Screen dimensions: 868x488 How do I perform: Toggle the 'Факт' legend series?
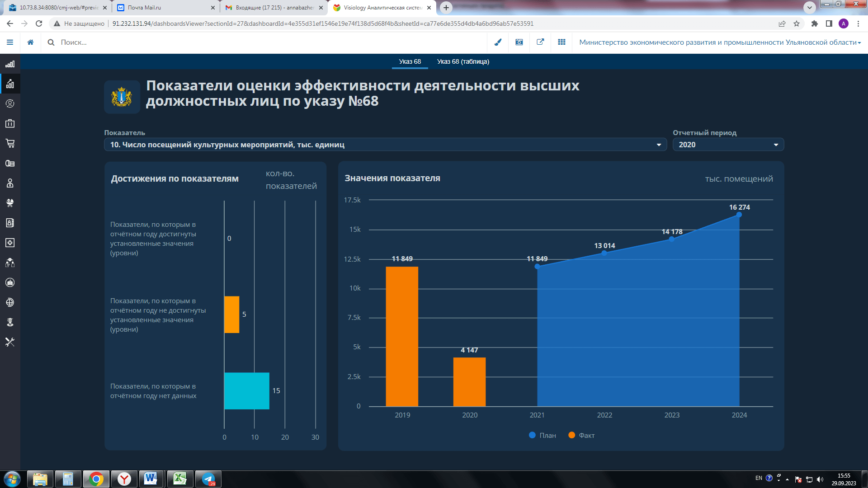point(581,435)
